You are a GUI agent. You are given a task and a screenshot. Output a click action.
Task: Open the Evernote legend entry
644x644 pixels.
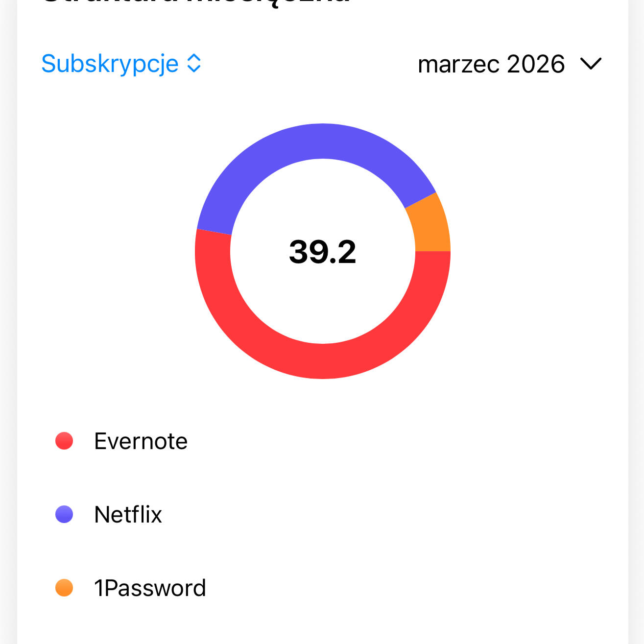(141, 441)
